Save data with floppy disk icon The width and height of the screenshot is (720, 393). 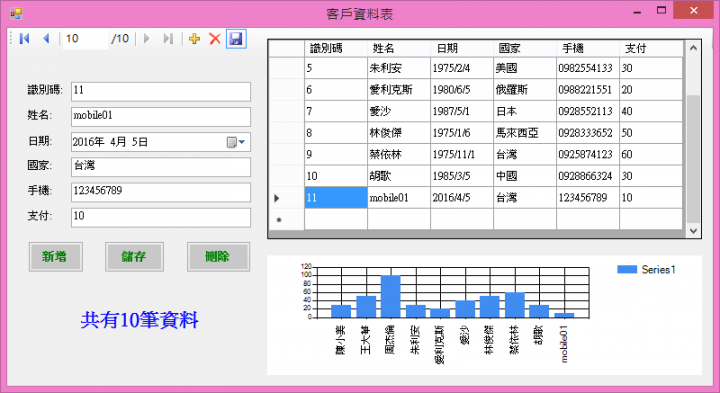point(236,39)
